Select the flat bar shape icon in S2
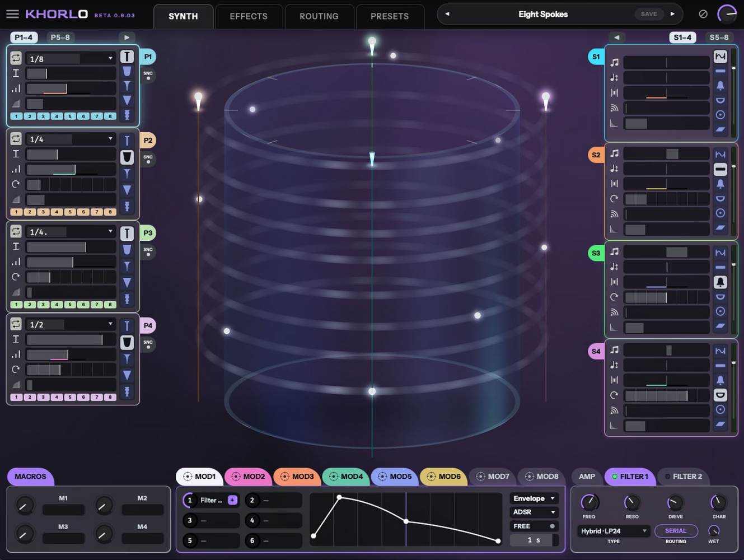The image size is (744, 560). coord(720,169)
